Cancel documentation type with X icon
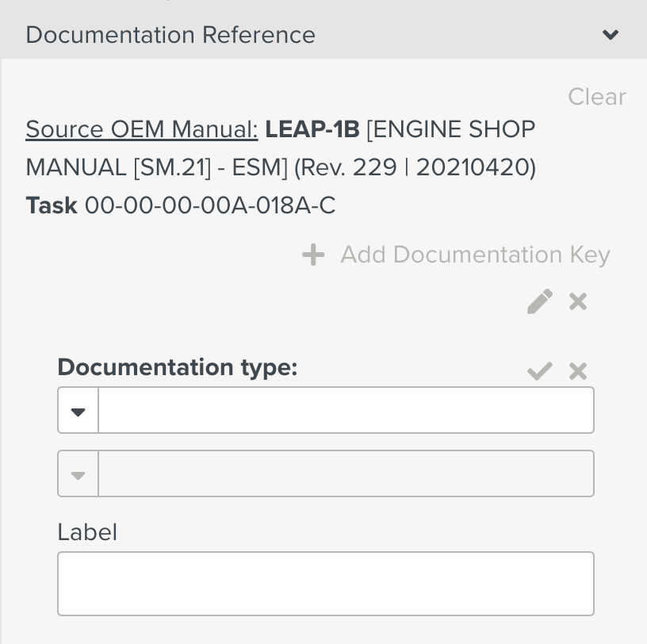Image resolution: width=647 pixels, height=644 pixels. pyautogui.click(x=578, y=370)
